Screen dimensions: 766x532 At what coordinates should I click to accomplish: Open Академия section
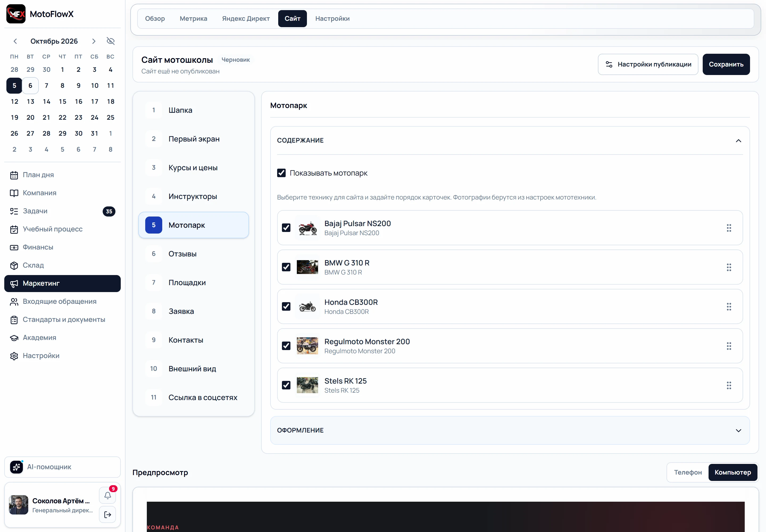click(62, 338)
